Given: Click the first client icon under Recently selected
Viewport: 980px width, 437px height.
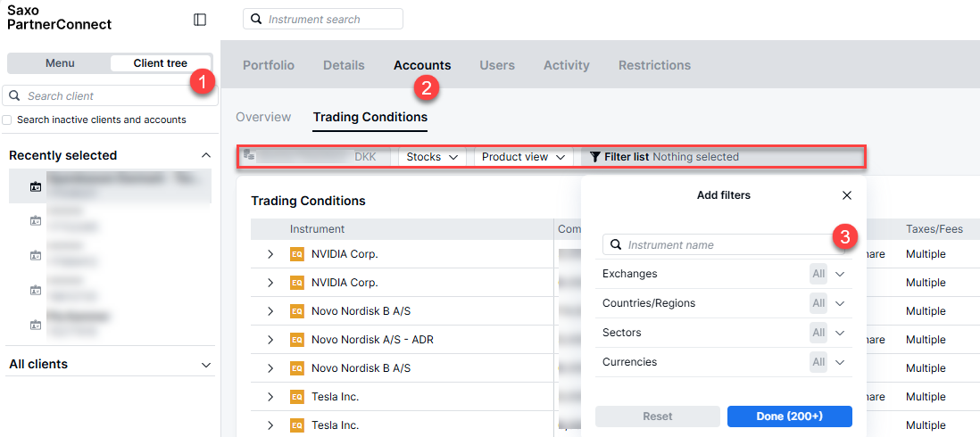Looking at the screenshot, I should tap(36, 186).
